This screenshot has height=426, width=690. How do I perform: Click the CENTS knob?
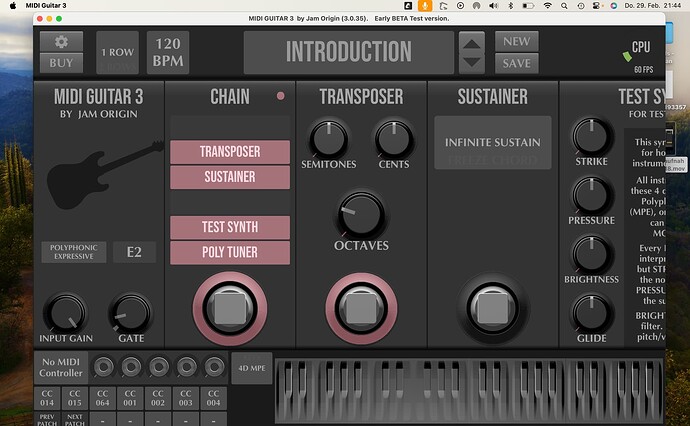(394, 139)
